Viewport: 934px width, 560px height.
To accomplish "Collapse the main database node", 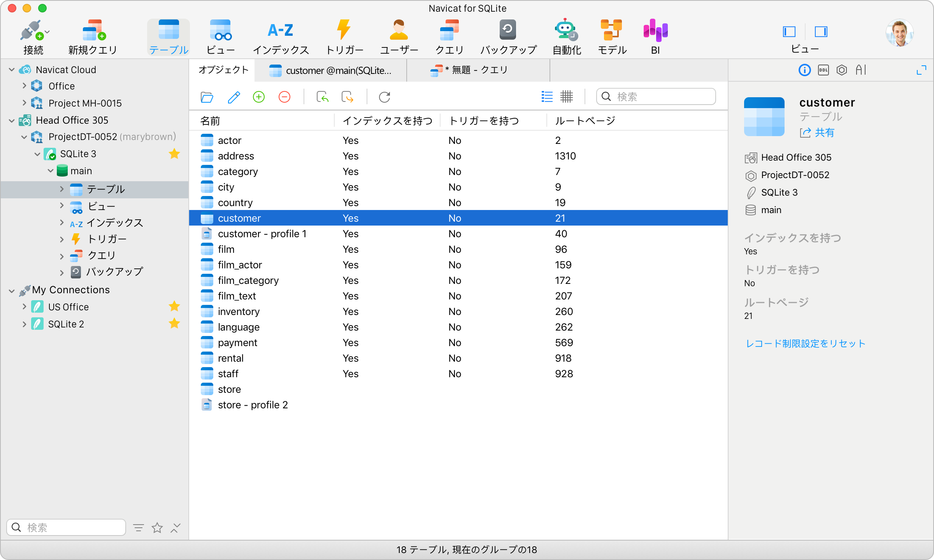I will [x=51, y=171].
